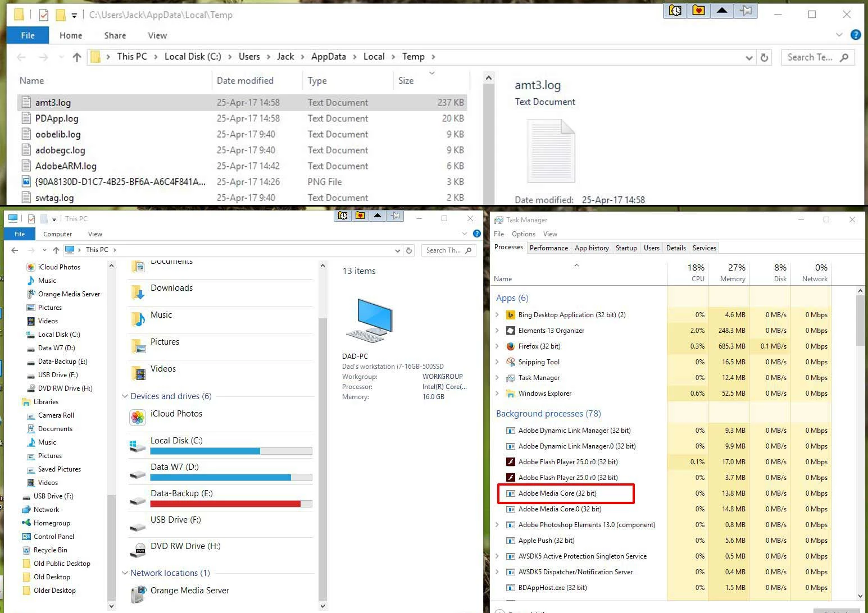Click Old Public Desktop in sidebar
This screenshot has height=613, width=868.
click(x=56, y=564)
